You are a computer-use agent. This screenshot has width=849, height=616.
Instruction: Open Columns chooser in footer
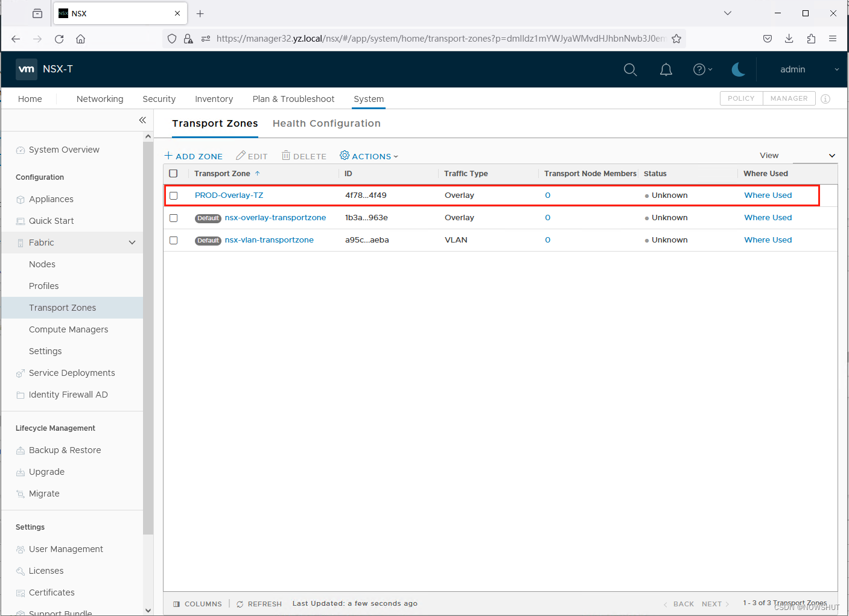click(197, 604)
